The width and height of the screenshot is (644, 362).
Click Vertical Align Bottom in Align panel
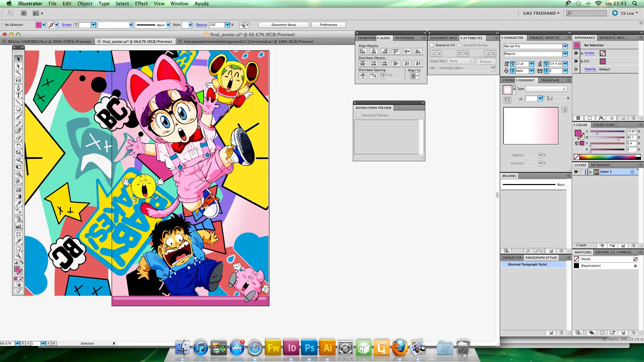coord(418,51)
